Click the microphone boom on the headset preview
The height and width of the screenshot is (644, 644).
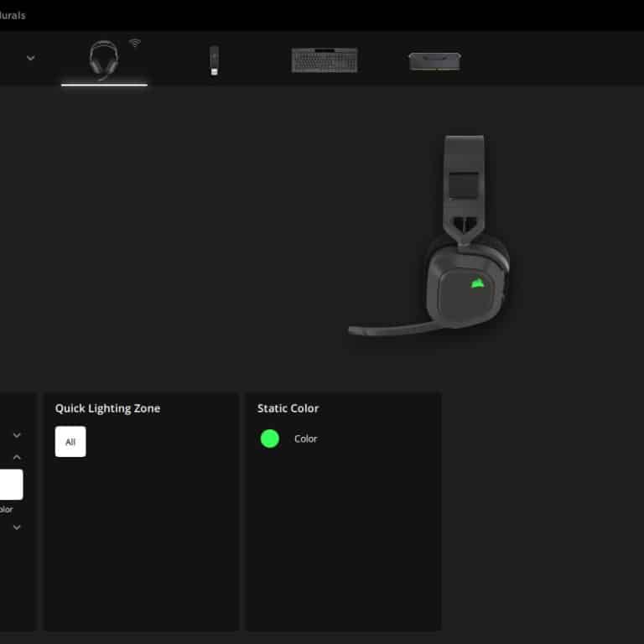[x=386, y=326]
